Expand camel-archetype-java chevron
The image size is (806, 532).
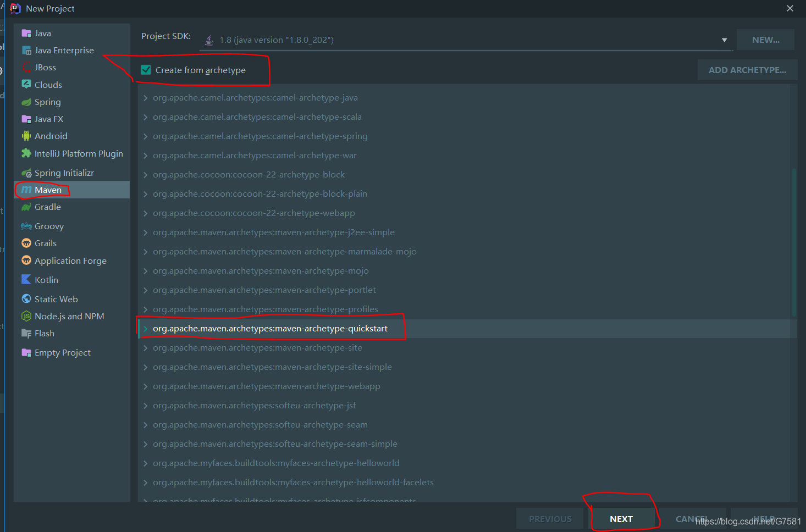(x=145, y=98)
